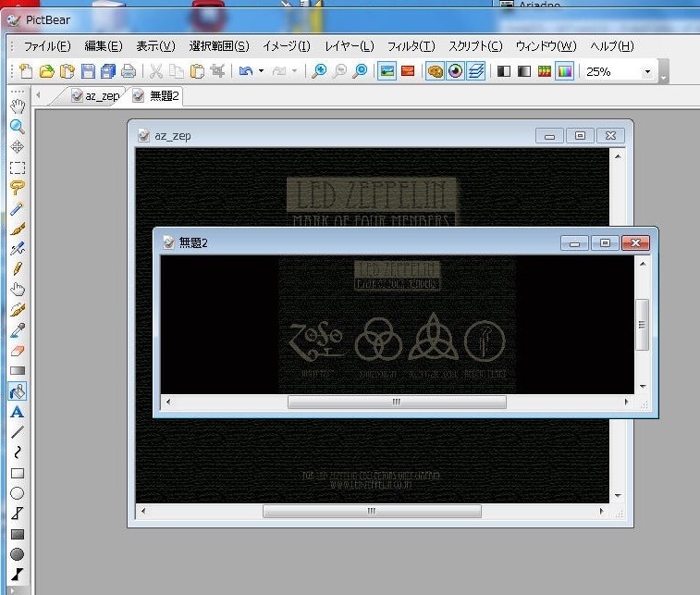Select the Zoom magnifier tool in left toolbox

tap(18, 127)
